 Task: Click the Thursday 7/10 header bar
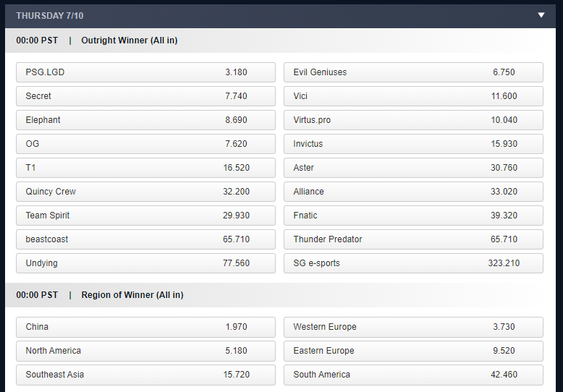(275, 15)
